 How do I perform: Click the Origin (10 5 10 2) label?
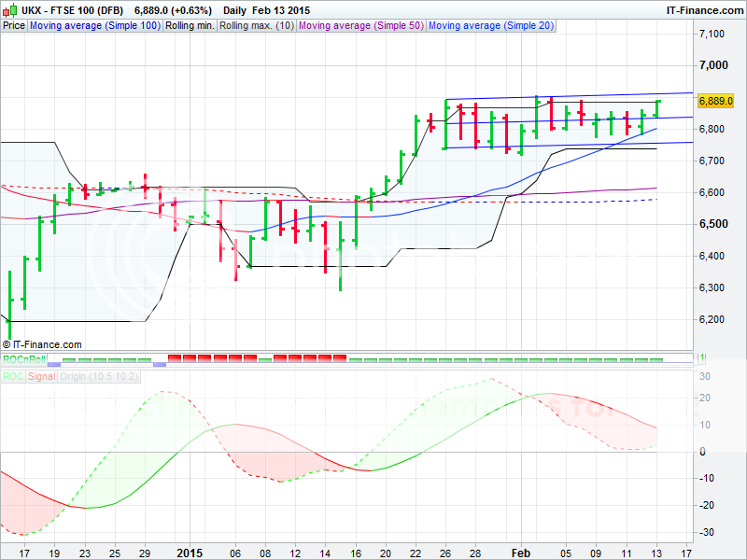tap(99, 376)
